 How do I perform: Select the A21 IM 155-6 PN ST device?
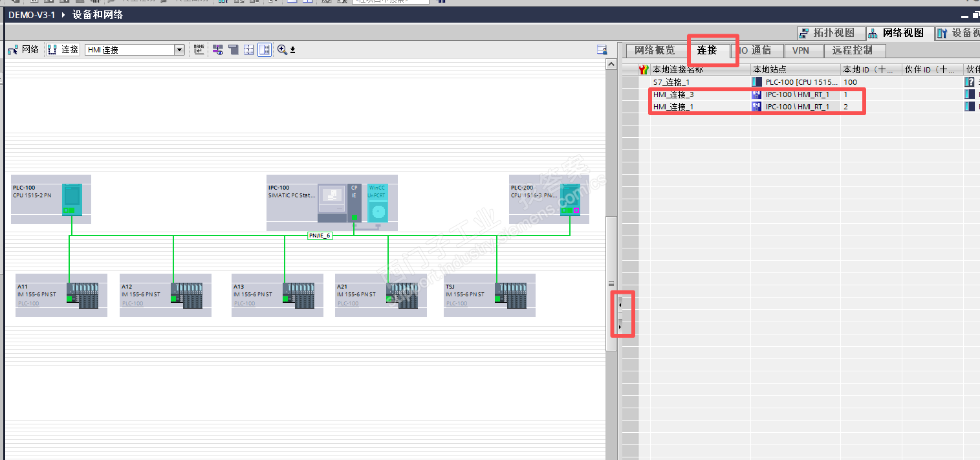381,295
